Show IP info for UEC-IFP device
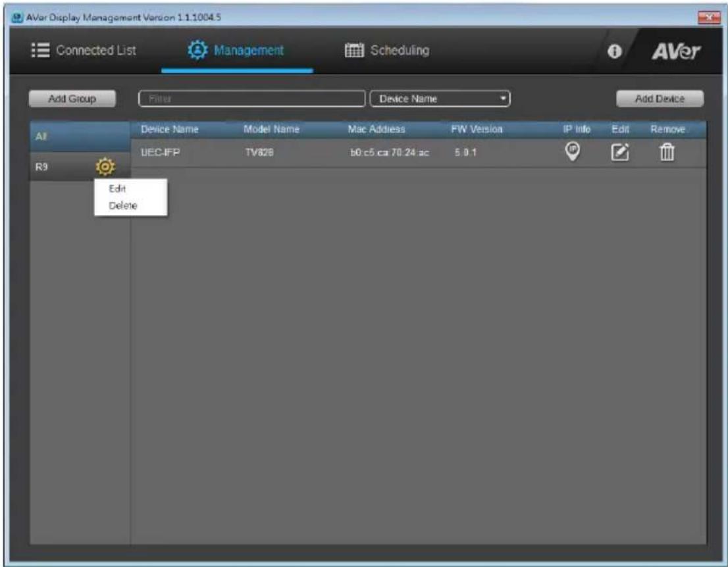Viewport: 728px width, 567px height. coord(573,152)
